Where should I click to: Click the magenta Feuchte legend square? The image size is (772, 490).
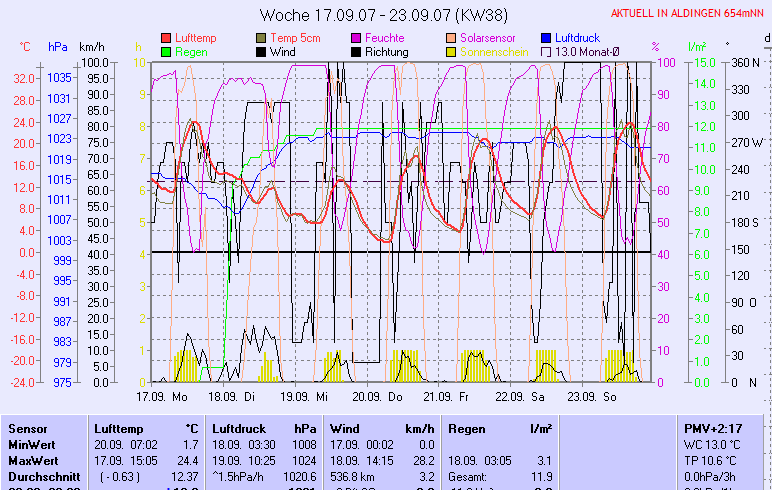click(356, 38)
